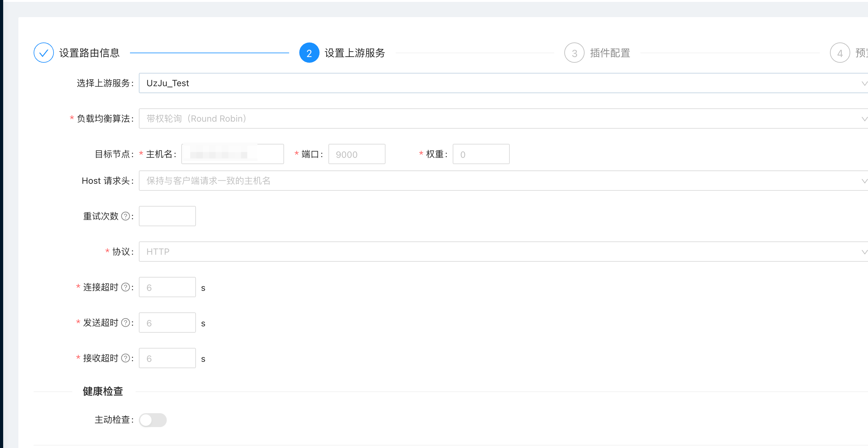The height and width of the screenshot is (448, 868).
Task: Open the 选择上游服务 dropdown showing UzJu_Test
Action: (x=502, y=83)
